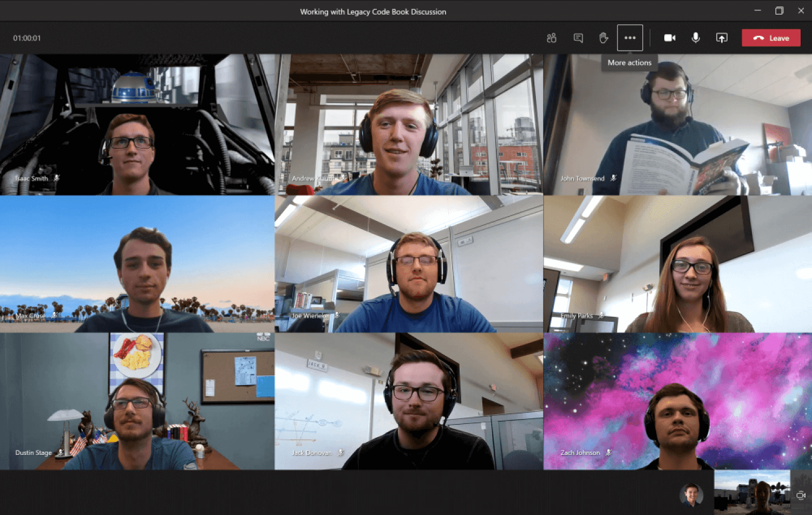Leave the meeting
The width and height of the screenshot is (812, 515).
click(x=771, y=38)
